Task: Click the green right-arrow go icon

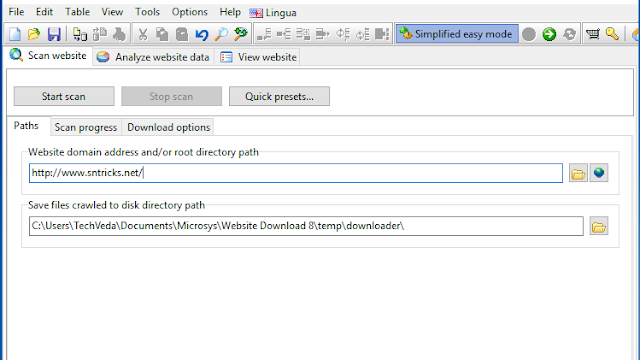Action: (549, 34)
